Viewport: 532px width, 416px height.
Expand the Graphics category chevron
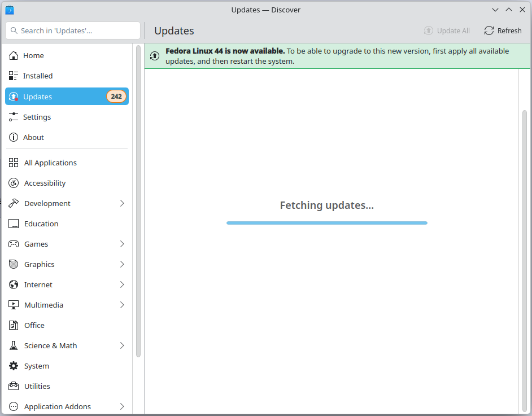122,265
